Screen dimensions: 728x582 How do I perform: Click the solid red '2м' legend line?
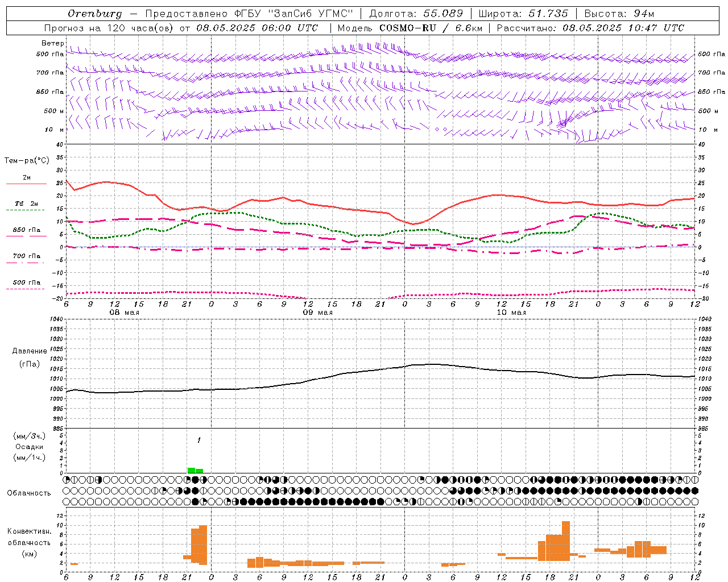26,184
